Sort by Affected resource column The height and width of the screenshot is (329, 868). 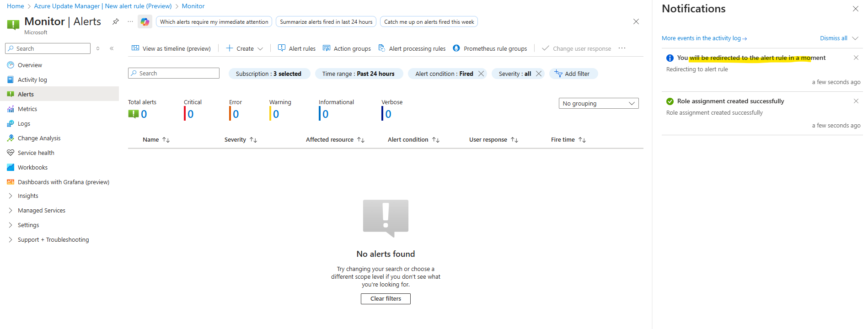(x=335, y=139)
